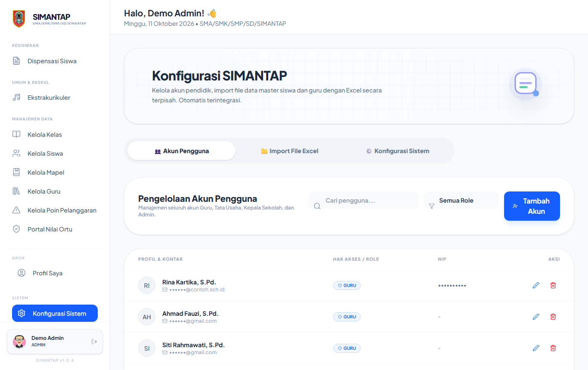Delete Siti Rahmawati's account with the trash icon
The height and width of the screenshot is (370, 588).
[553, 348]
